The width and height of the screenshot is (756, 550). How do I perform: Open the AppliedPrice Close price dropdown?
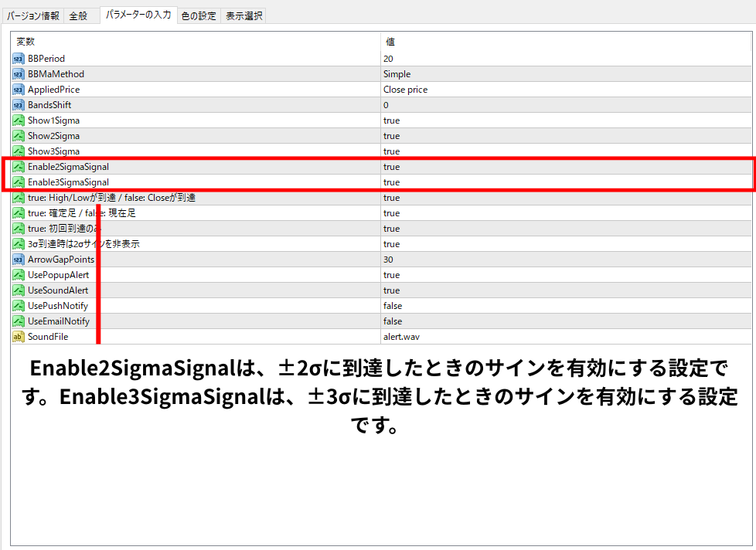(405, 90)
